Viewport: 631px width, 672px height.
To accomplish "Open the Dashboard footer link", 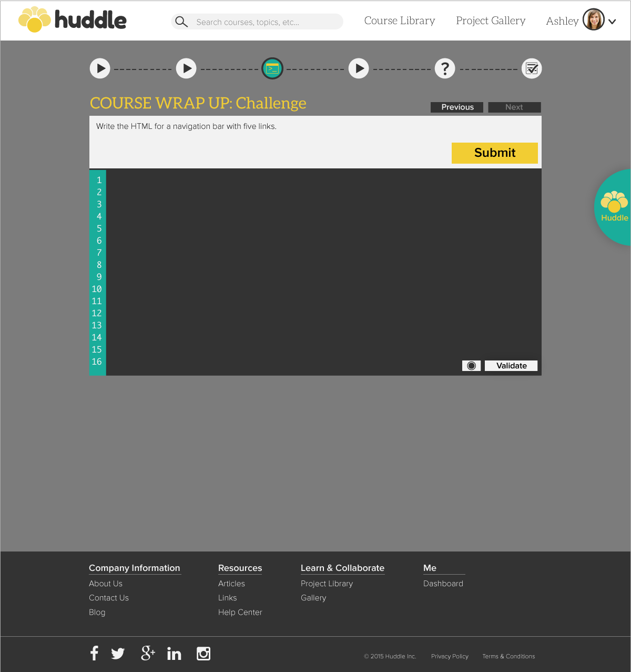I will pyautogui.click(x=443, y=584).
